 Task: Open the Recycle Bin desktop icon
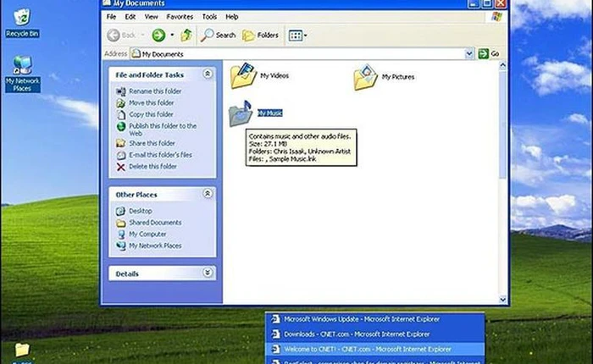coord(22,24)
